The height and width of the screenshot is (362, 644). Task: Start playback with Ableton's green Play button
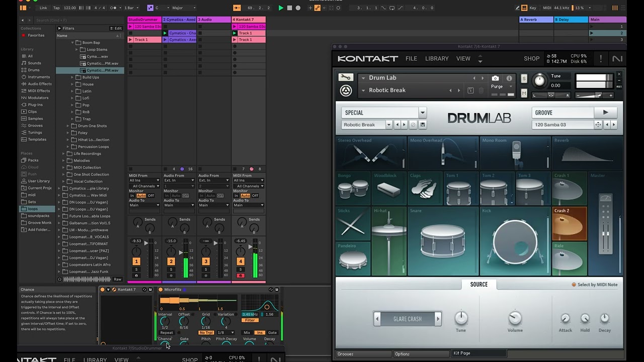(281, 8)
